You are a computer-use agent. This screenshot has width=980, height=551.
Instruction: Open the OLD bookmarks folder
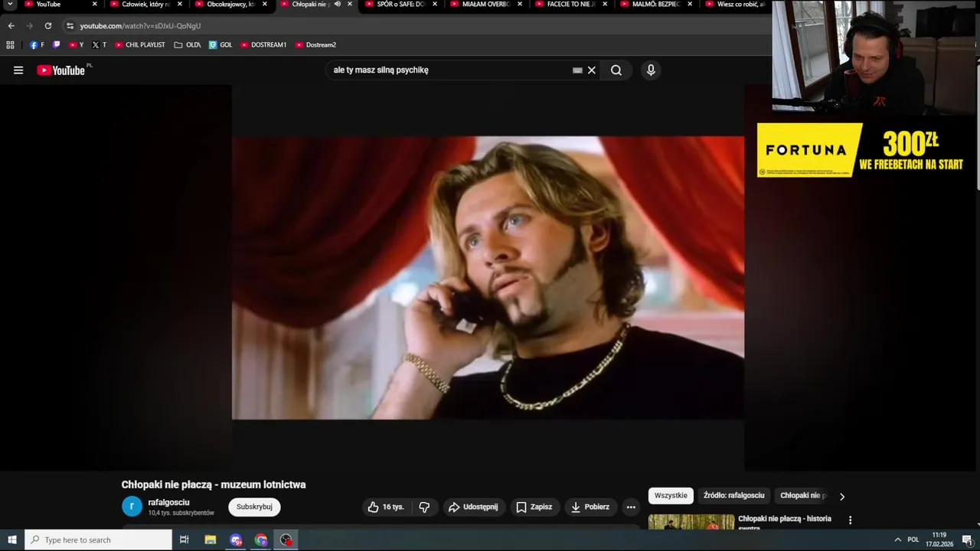tap(188, 44)
